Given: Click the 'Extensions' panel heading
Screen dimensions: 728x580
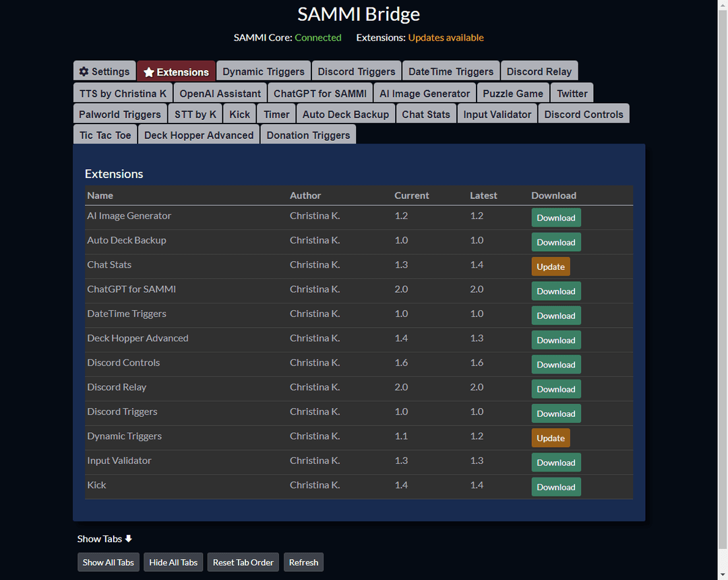Looking at the screenshot, I should (x=114, y=174).
